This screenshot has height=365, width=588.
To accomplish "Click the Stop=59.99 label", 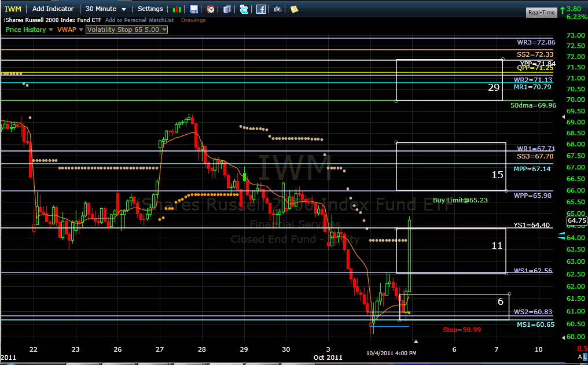I will [x=462, y=330].
